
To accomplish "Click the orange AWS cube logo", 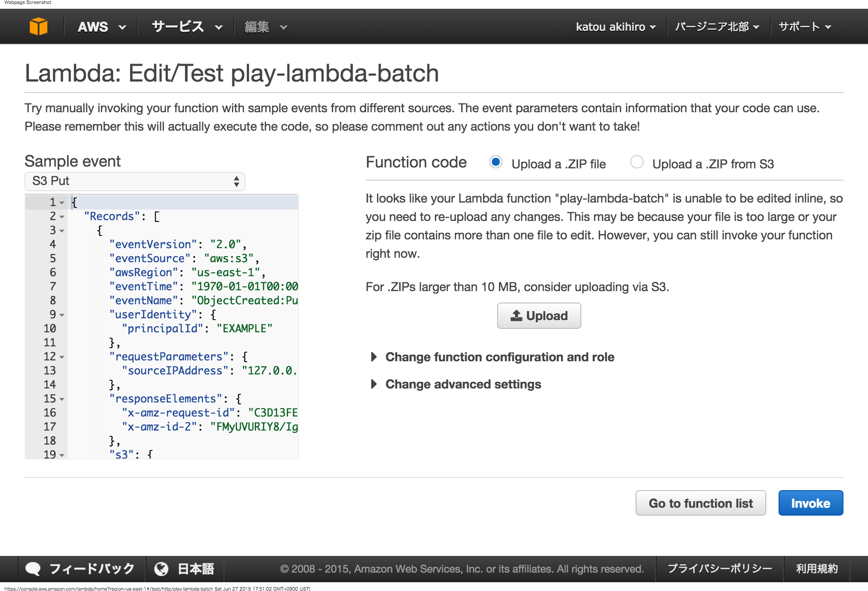I will [x=38, y=27].
